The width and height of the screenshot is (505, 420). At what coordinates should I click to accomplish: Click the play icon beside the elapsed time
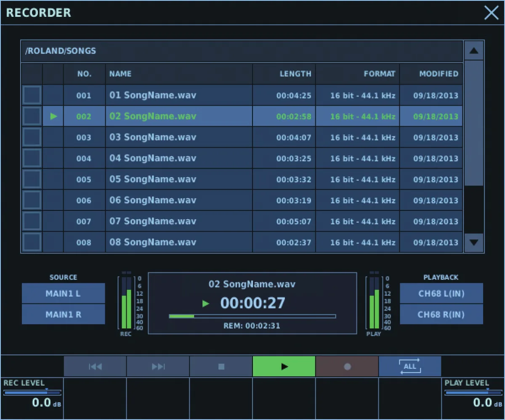(205, 303)
